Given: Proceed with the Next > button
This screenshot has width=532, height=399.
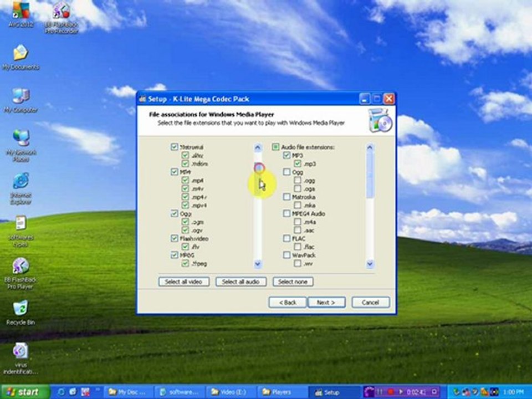Looking at the screenshot, I should (326, 303).
